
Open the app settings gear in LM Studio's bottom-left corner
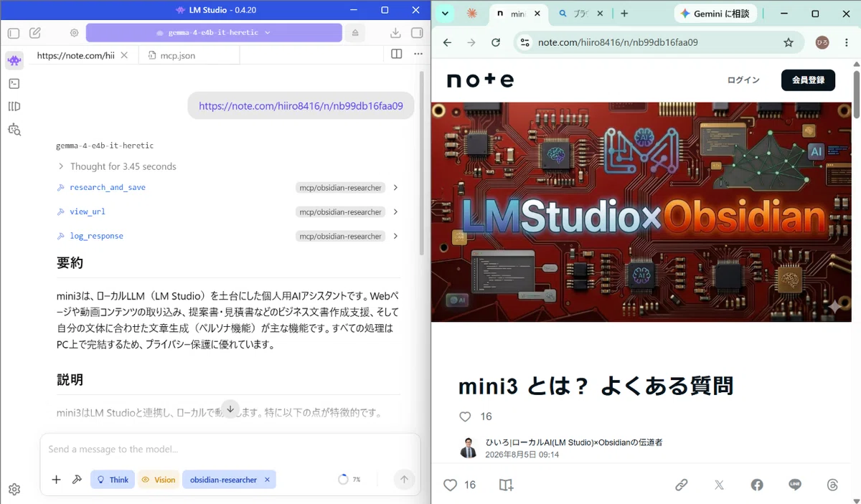coord(14,490)
